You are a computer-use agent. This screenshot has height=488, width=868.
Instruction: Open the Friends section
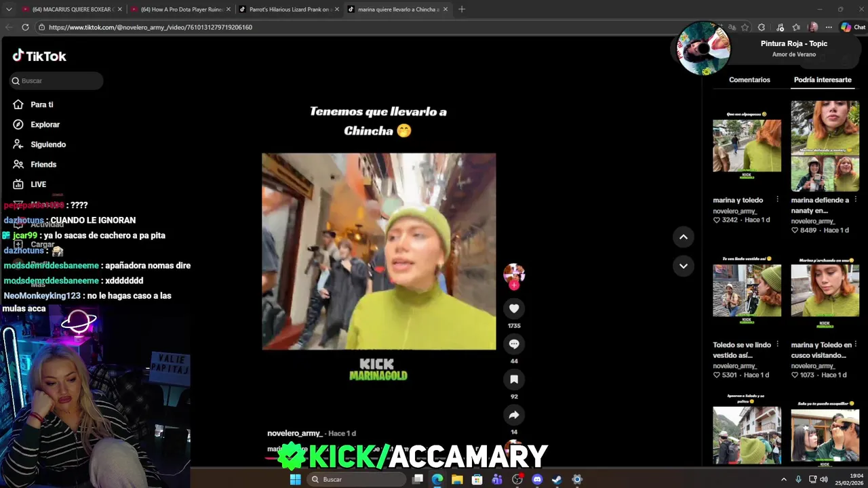pyautogui.click(x=35, y=164)
